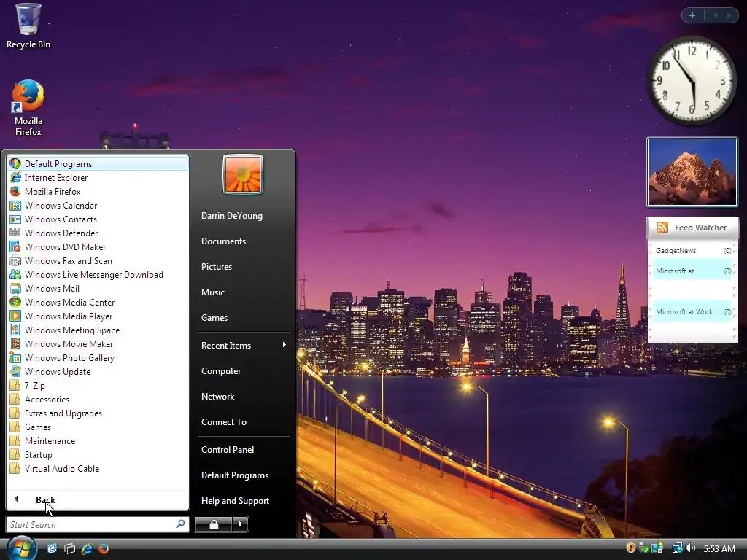Start Windows Defender

(98, 233)
